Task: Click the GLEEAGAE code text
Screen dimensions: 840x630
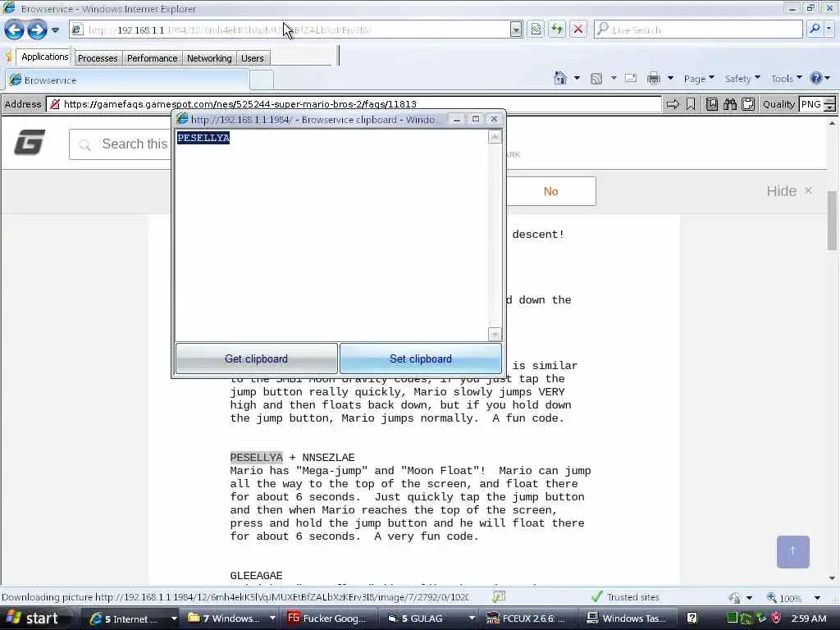Action: pyautogui.click(x=256, y=575)
